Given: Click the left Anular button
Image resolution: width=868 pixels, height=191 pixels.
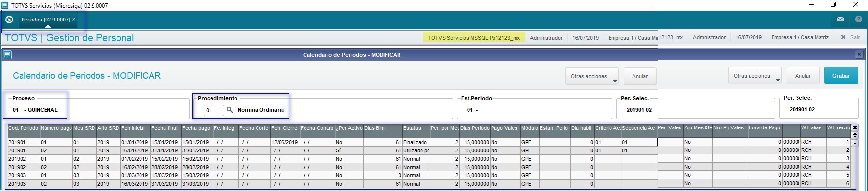Looking at the screenshot, I should tap(639, 76).
